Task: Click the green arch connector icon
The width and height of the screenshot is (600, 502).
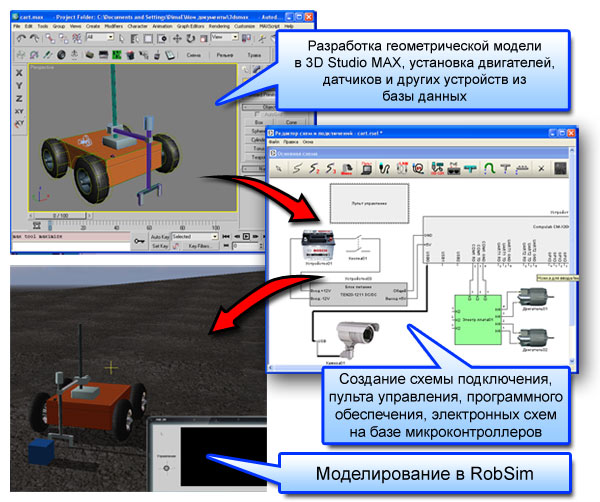Action: 489,168
